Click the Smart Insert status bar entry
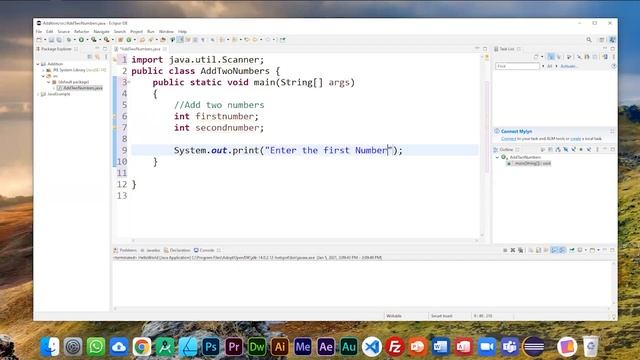This screenshot has height=360, width=640. (x=442, y=316)
